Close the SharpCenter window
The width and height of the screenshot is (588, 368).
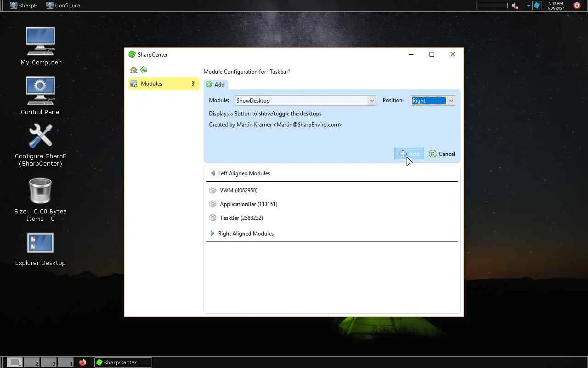tap(453, 54)
